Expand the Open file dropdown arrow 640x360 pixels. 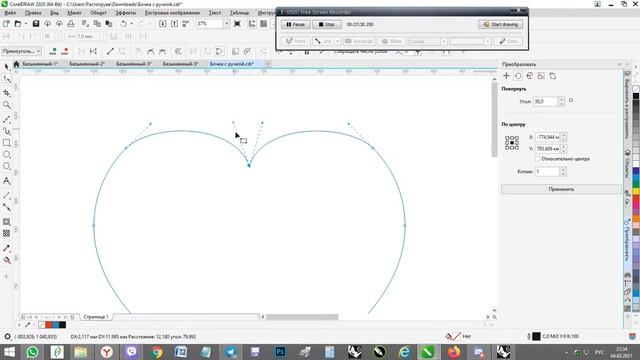click(25, 24)
